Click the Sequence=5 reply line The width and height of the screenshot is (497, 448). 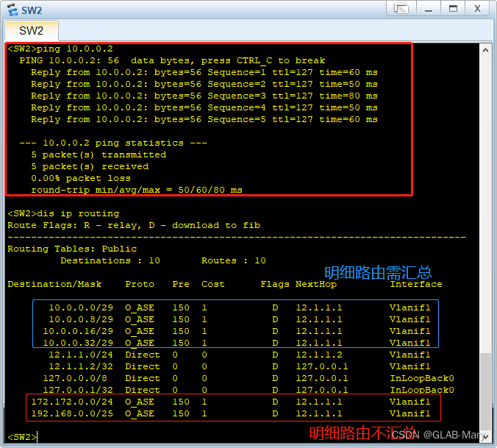[204, 119]
